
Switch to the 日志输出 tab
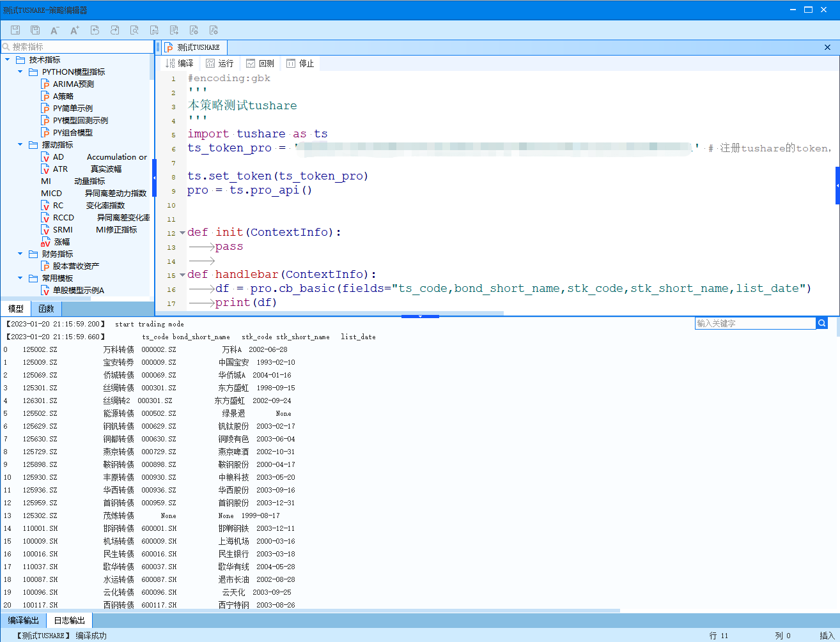coord(69,620)
